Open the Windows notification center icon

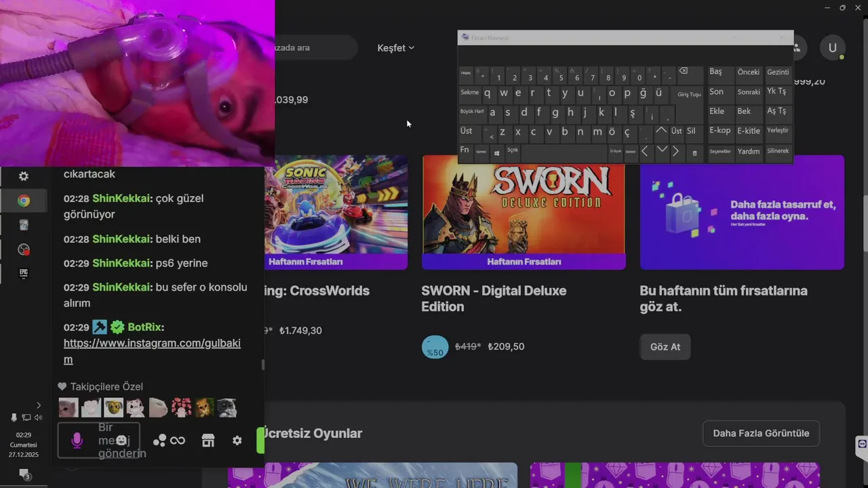[x=24, y=474]
